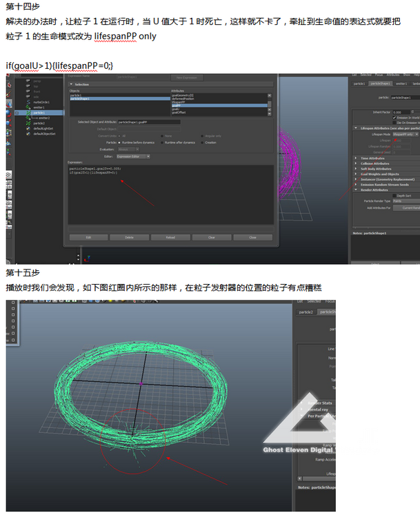The image size is (420, 517).
Task: Switch to the particle1 attribute tab
Action: [x=359, y=83]
